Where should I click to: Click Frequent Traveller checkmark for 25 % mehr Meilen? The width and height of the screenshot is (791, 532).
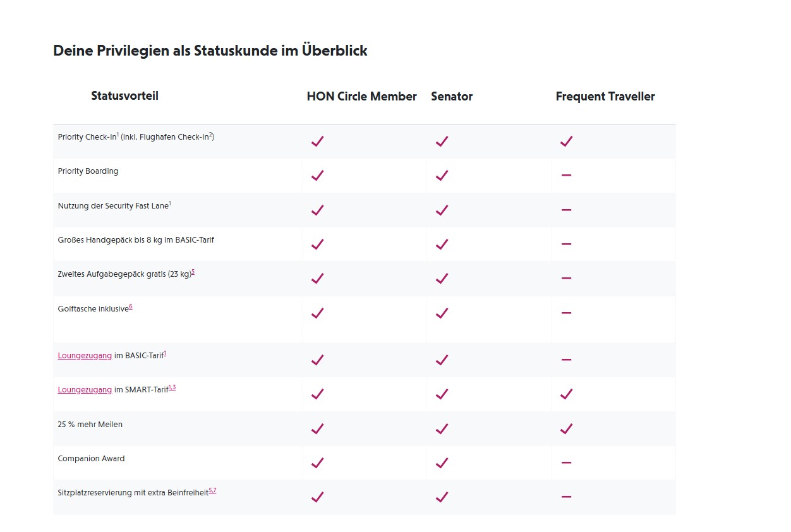(566, 428)
